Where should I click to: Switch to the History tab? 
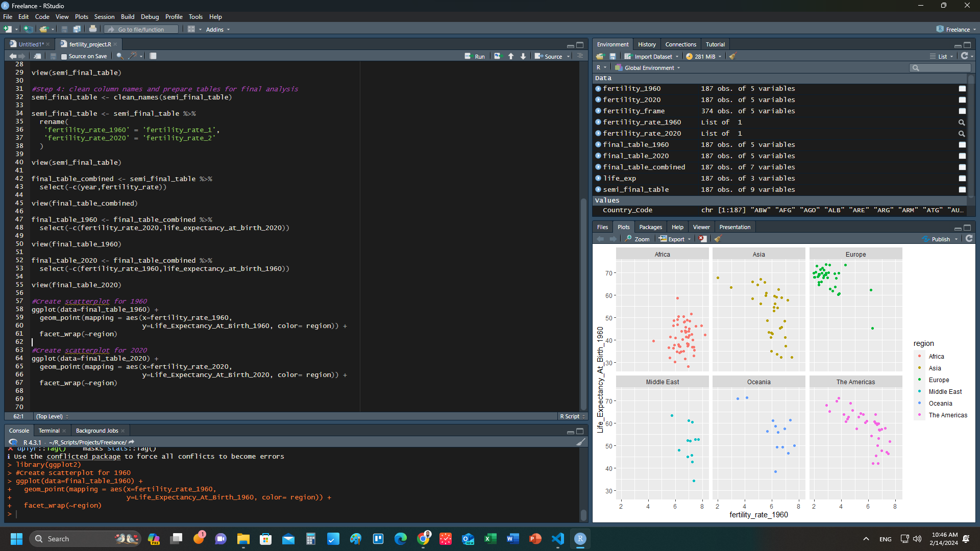tap(647, 44)
